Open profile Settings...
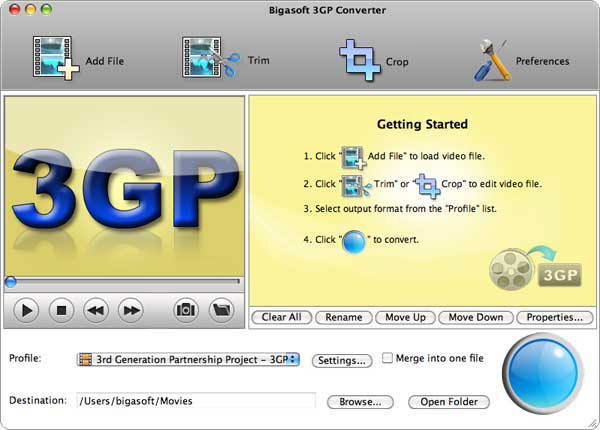 coord(342,360)
